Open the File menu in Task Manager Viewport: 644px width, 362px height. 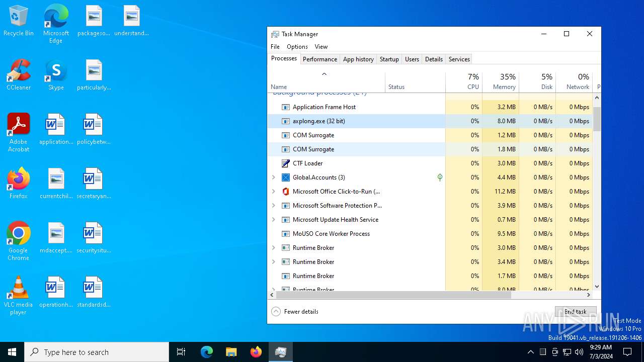(x=275, y=47)
